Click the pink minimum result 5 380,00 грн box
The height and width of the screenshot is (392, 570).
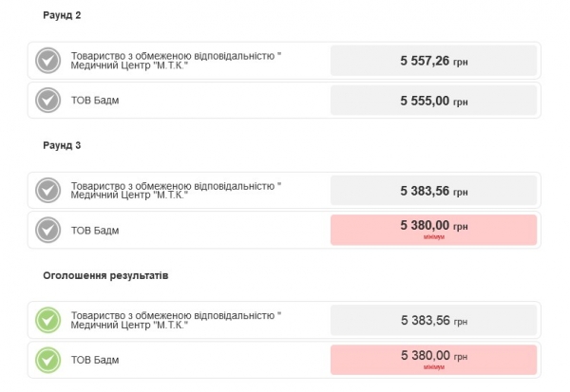[x=434, y=360]
